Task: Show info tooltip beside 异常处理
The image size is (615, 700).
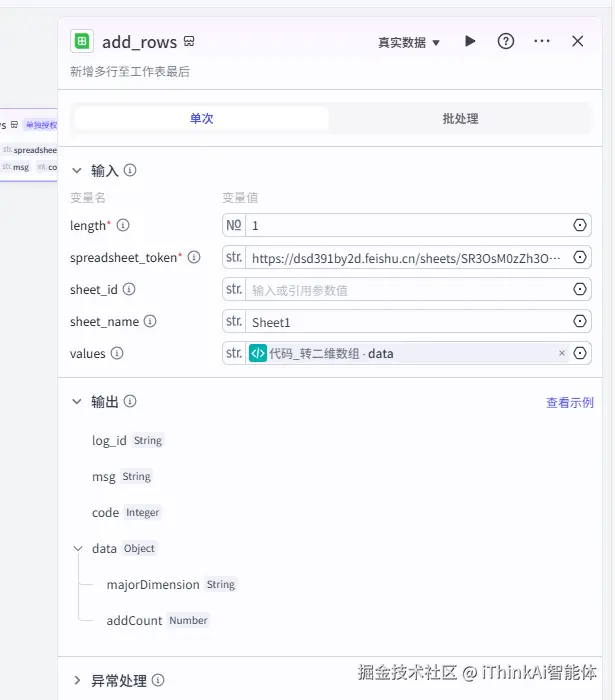Action: [x=158, y=680]
